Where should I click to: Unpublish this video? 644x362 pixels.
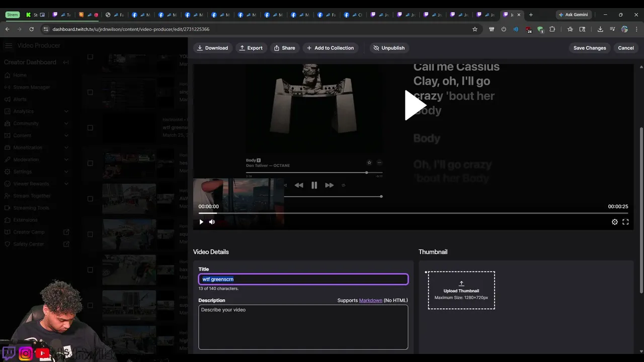[389, 48]
